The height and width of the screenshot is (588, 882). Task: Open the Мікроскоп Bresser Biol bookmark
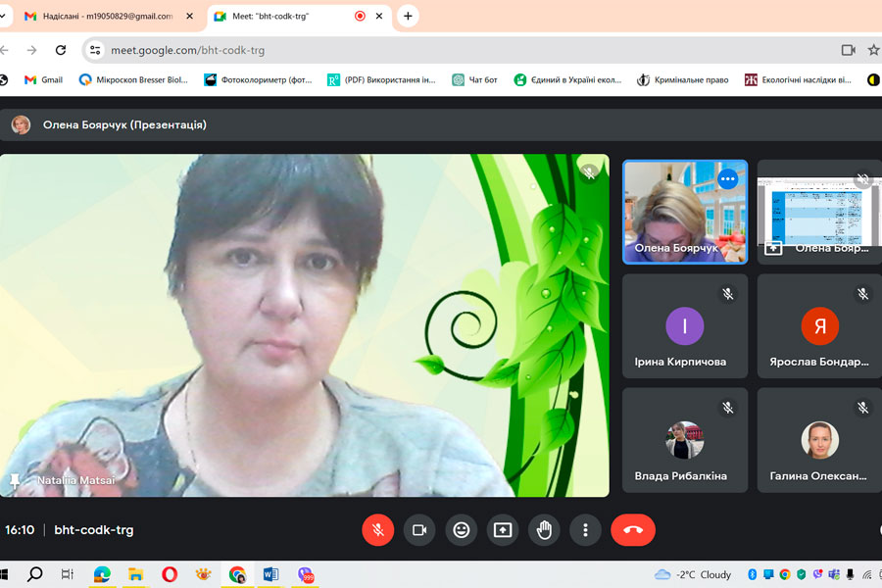click(x=133, y=80)
